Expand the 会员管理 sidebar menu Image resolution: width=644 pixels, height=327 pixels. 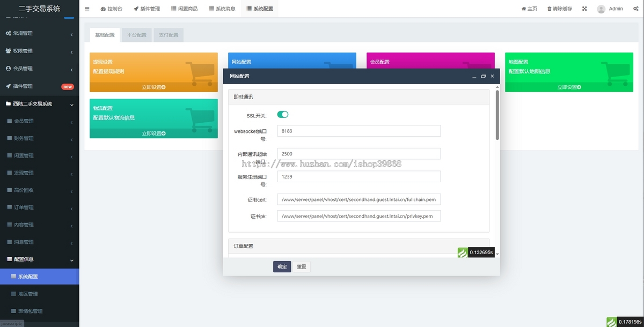(39, 69)
